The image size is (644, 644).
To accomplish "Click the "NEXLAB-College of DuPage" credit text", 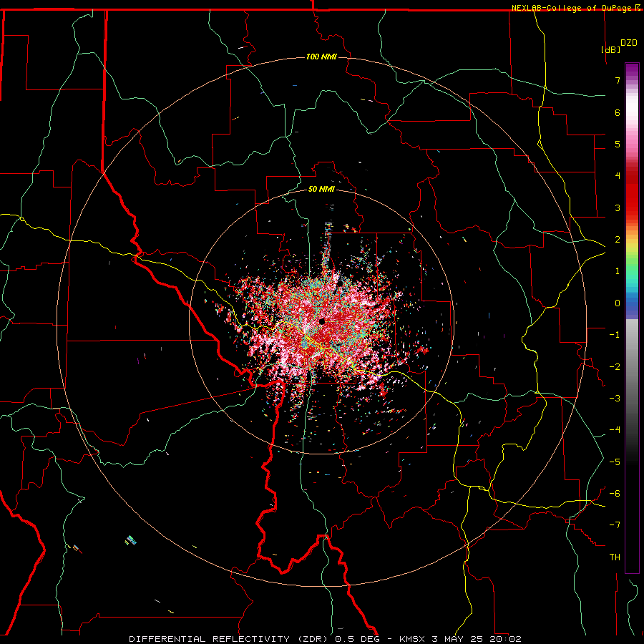I will click(x=572, y=8).
